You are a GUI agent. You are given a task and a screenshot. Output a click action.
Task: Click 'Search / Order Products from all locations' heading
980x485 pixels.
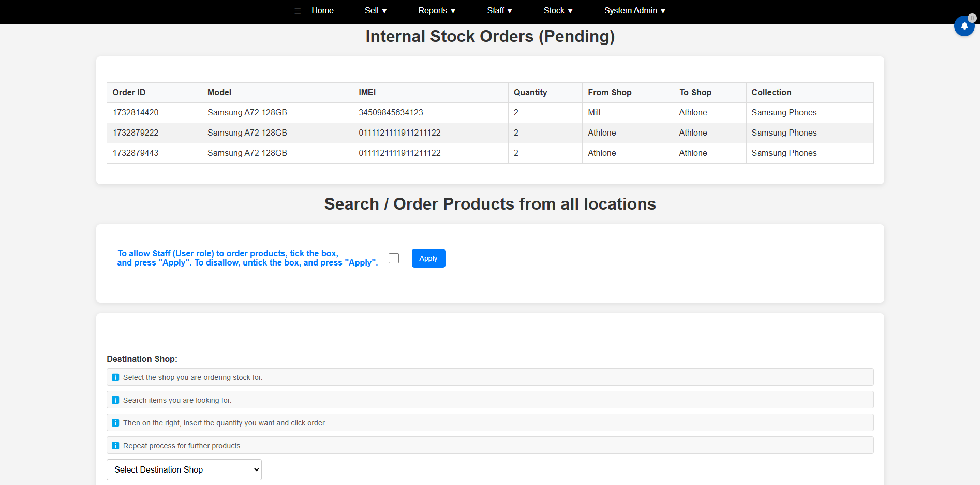[x=490, y=204]
